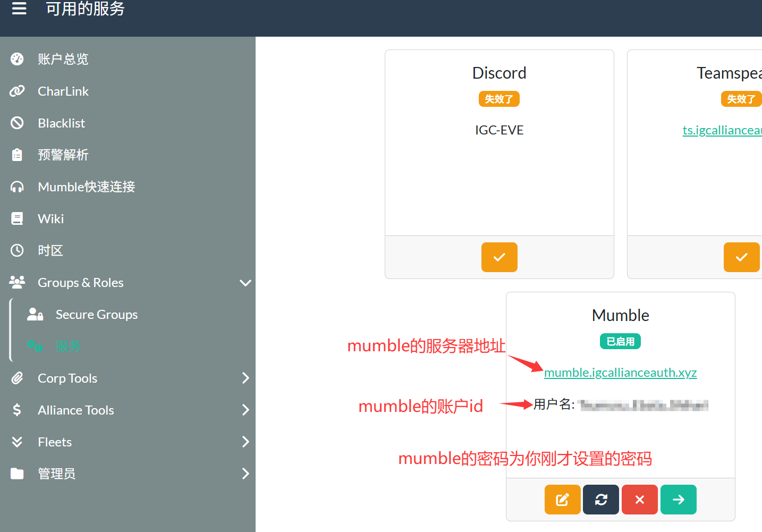Open the 账户总览 dashboard page
The width and height of the screenshot is (762, 532).
[x=63, y=60]
